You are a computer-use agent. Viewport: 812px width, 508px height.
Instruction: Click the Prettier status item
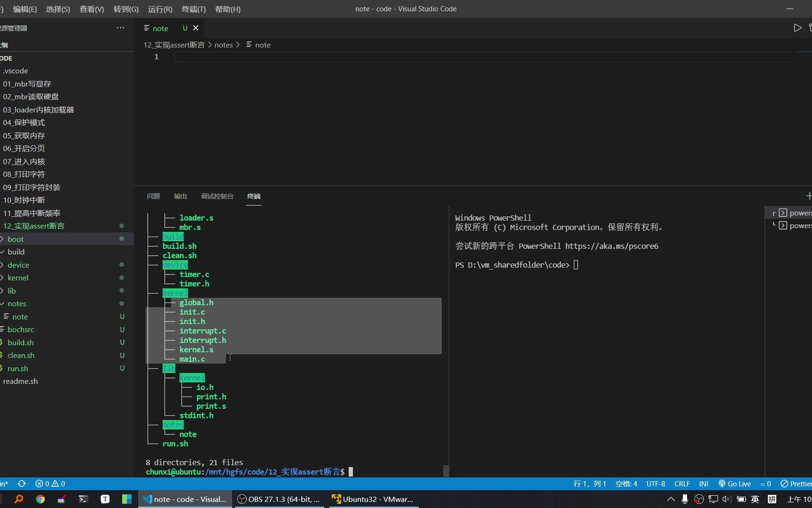click(x=796, y=484)
